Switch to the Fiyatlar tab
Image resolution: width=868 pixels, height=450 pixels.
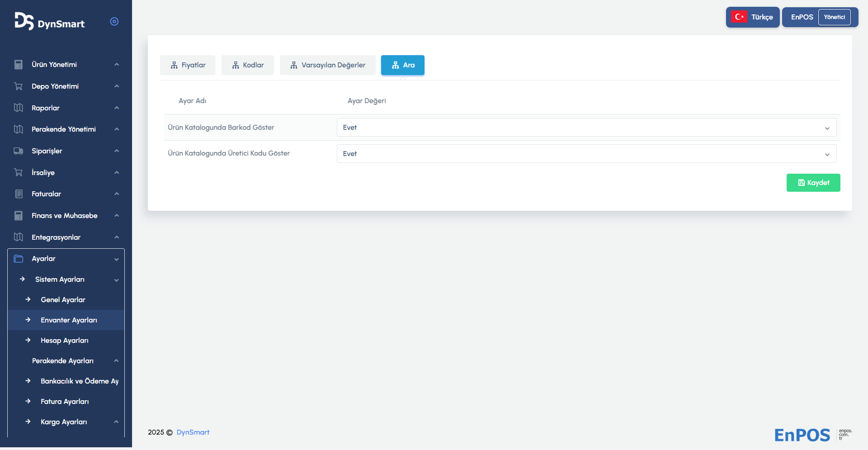click(188, 65)
